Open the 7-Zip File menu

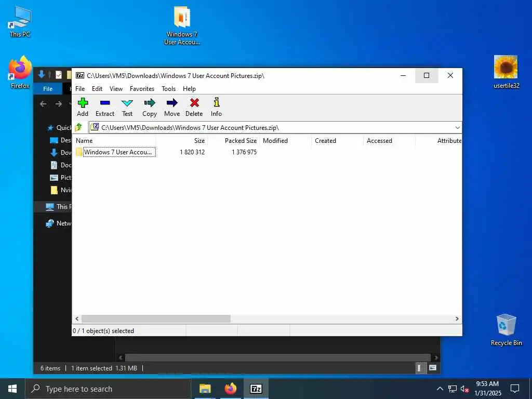click(80, 88)
